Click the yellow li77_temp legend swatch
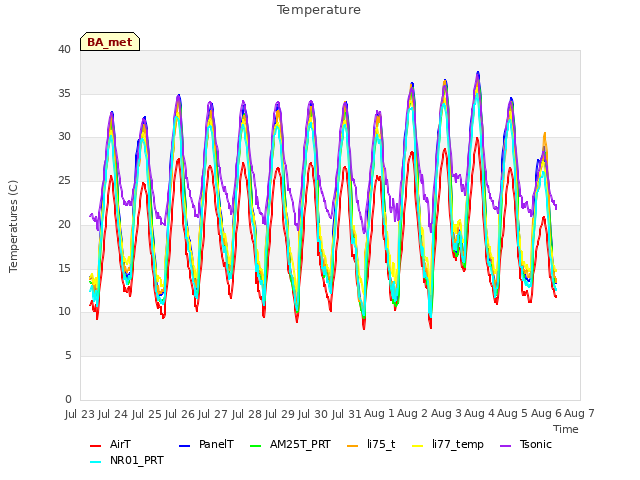Image resolution: width=640 pixels, height=480 pixels. [418, 446]
